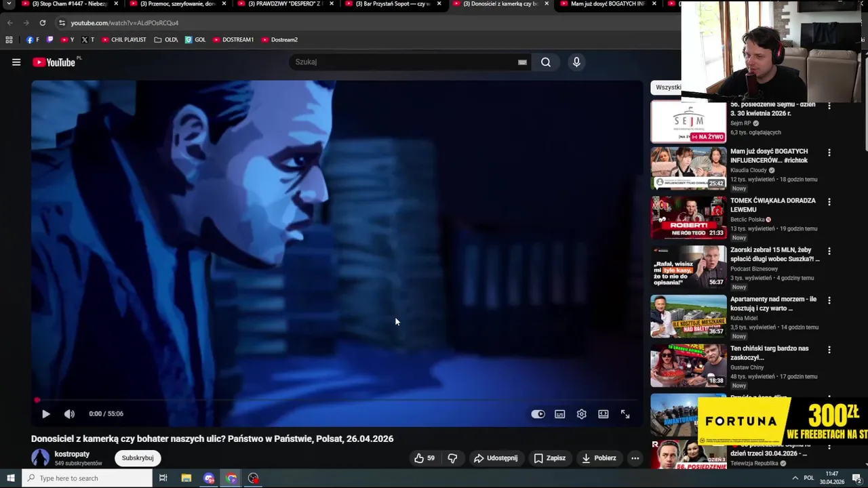The height and width of the screenshot is (488, 868).
Task: Open Zaorski zebrał 15 MLN video title
Action: (x=774, y=255)
